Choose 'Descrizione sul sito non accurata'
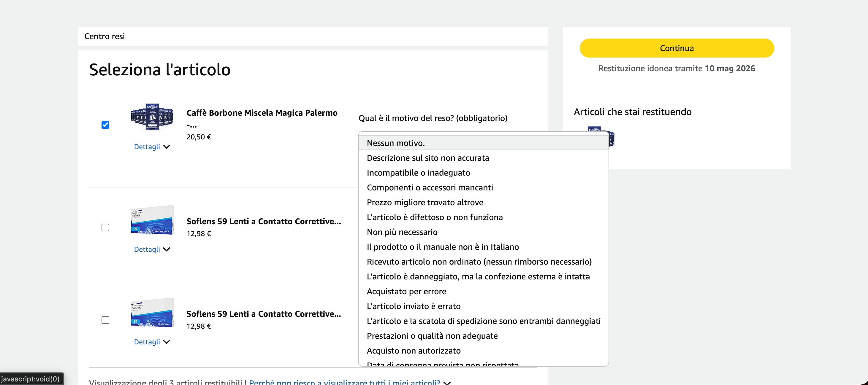This screenshot has width=868, height=385. point(484,158)
